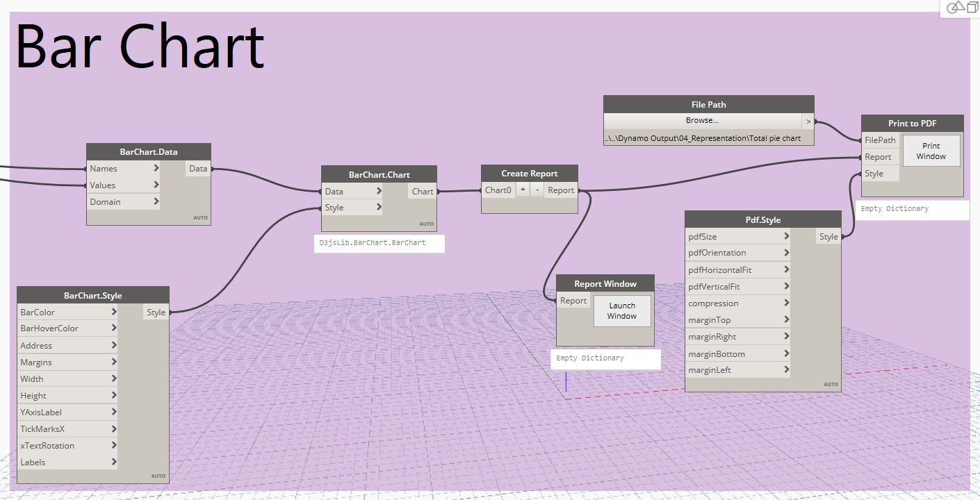
Task: Click the AUTO lacing label on BarChart.Chart
Action: pos(426,224)
